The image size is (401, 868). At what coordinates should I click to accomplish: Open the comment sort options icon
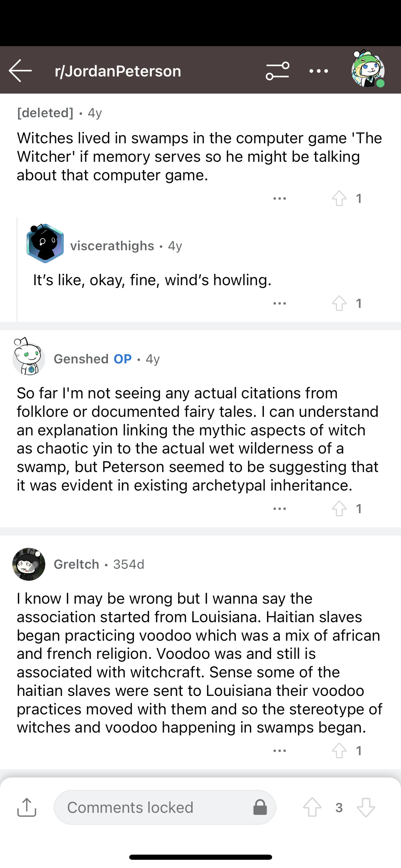(x=277, y=71)
